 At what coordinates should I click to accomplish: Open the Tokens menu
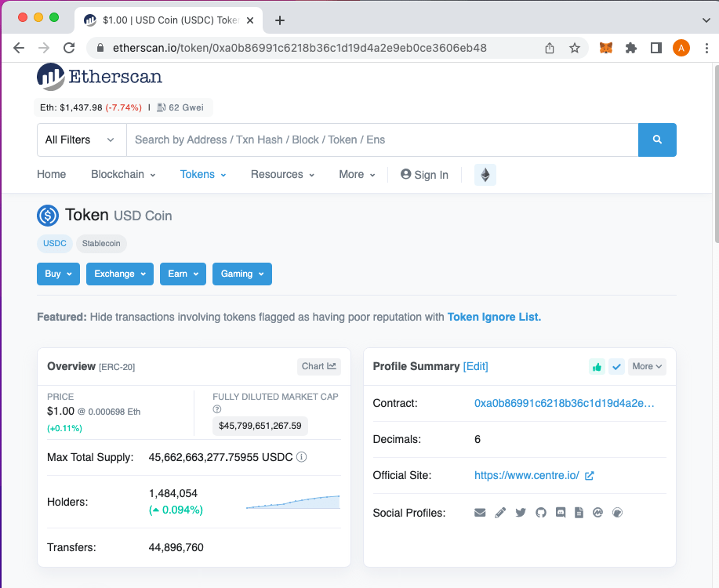click(x=202, y=174)
